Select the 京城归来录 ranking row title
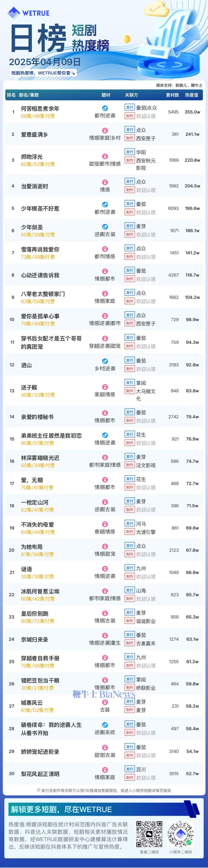 pos(34,639)
